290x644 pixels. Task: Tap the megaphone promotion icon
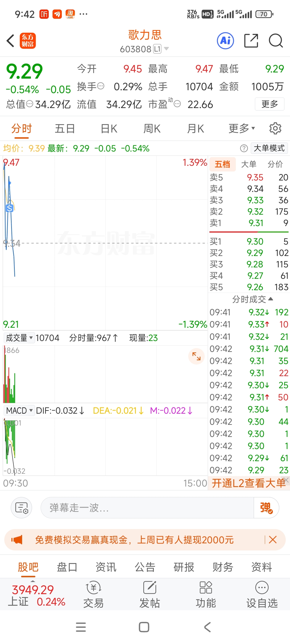pyautogui.click(x=17, y=540)
